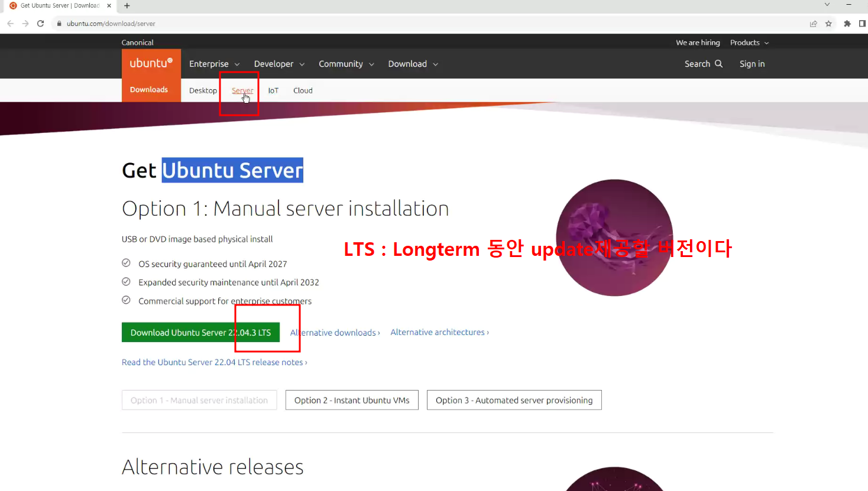
Task: Expand the Developer menu
Action: (x=280, y=64)
